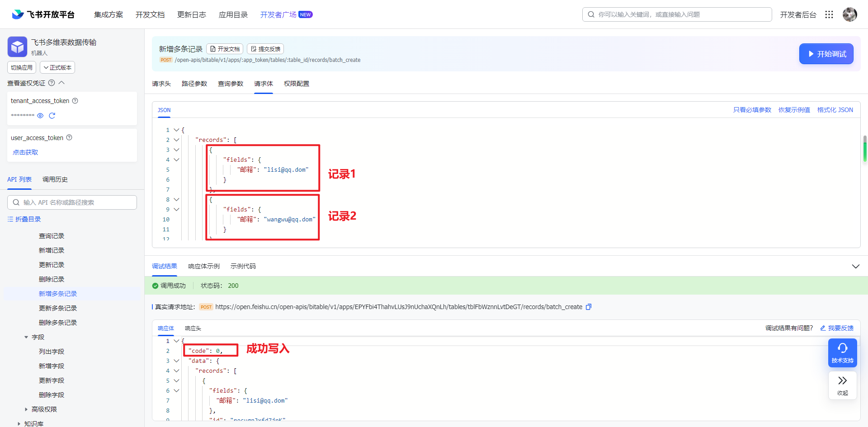Open 集成方案 in the top navigation

pyautogui.click(x=108, y=14)
